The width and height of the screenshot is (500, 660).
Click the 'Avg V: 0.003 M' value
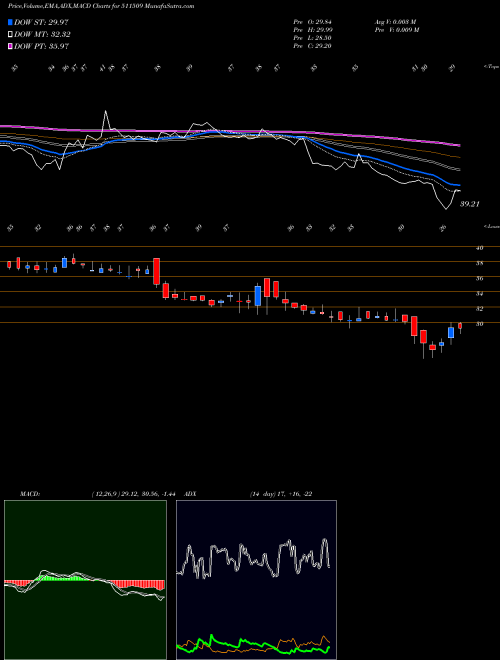click(395, 22)
